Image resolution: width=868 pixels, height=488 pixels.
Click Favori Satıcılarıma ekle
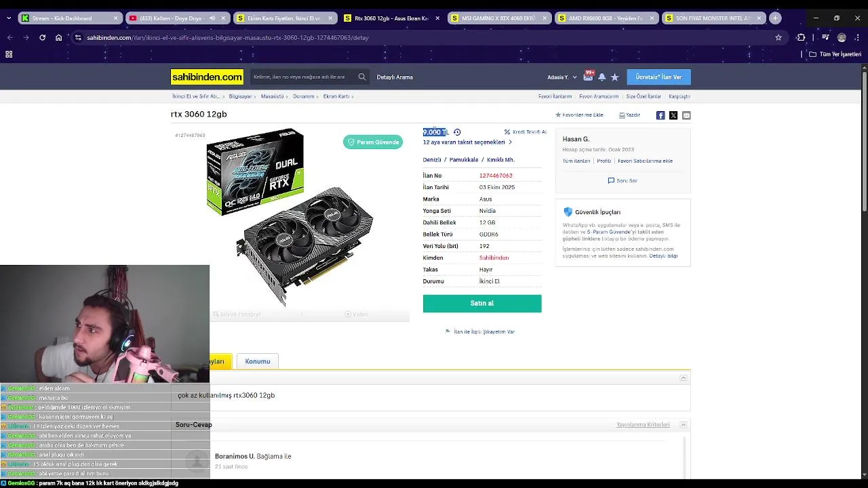point(645,161)
